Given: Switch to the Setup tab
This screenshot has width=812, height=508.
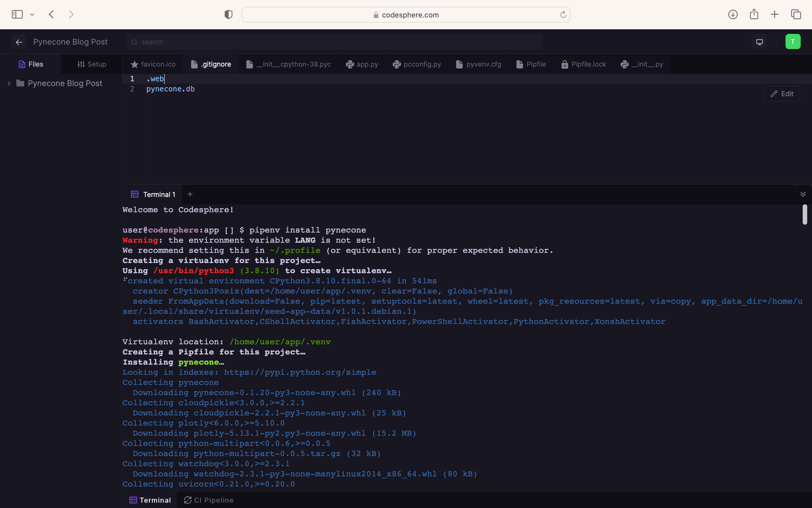Looking at the screenshot, I should pyautogui.click(x=92, y=64).
